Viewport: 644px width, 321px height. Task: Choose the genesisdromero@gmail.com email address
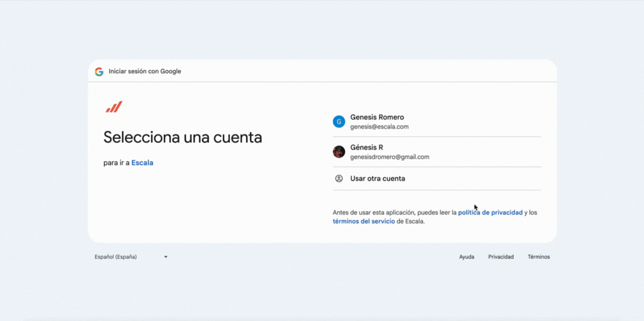click(389, 157)
